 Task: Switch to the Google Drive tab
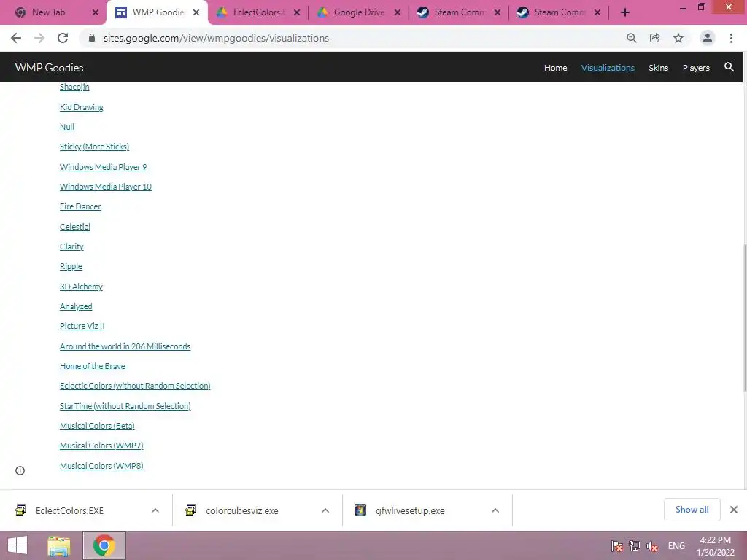358,12
